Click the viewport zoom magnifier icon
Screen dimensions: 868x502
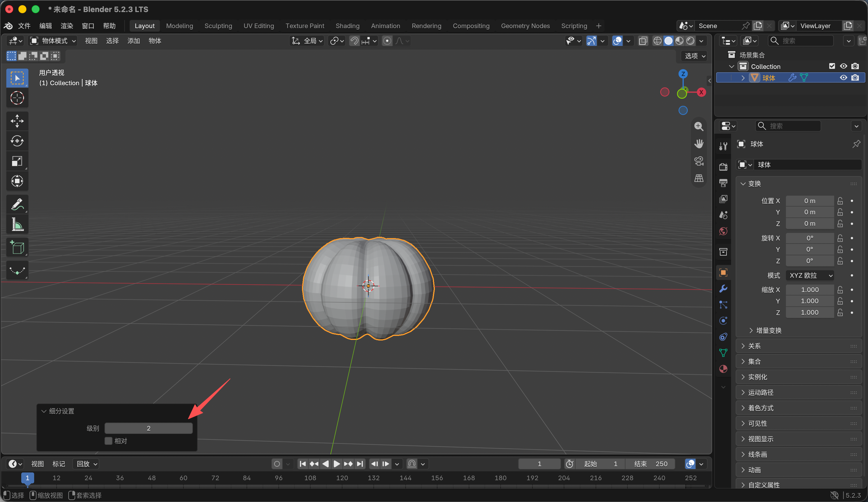click(699, 127)
